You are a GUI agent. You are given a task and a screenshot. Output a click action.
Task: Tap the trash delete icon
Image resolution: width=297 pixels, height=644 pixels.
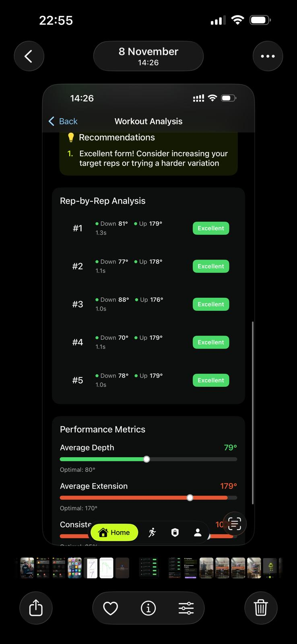(261, 608)
